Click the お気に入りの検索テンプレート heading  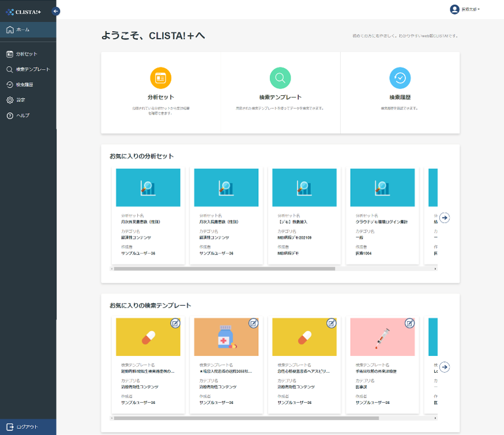tap(150, 305)
